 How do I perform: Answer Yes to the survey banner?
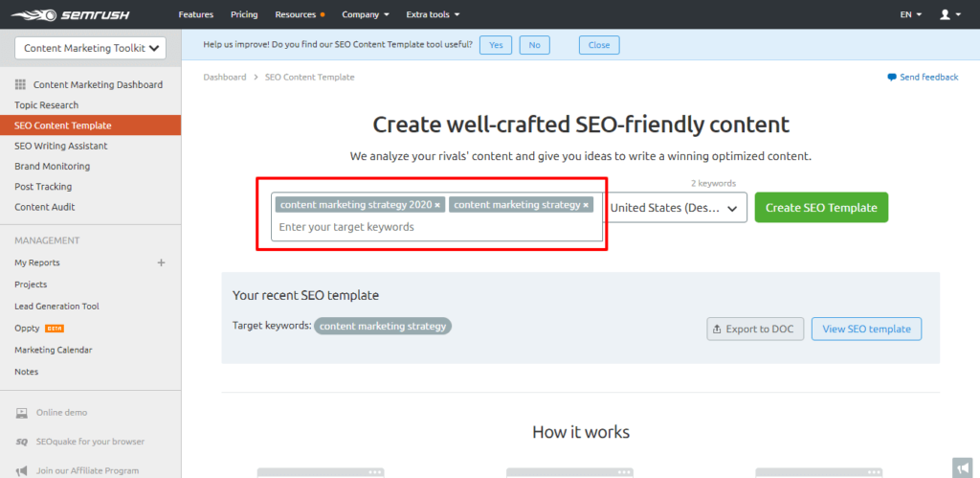496,45
